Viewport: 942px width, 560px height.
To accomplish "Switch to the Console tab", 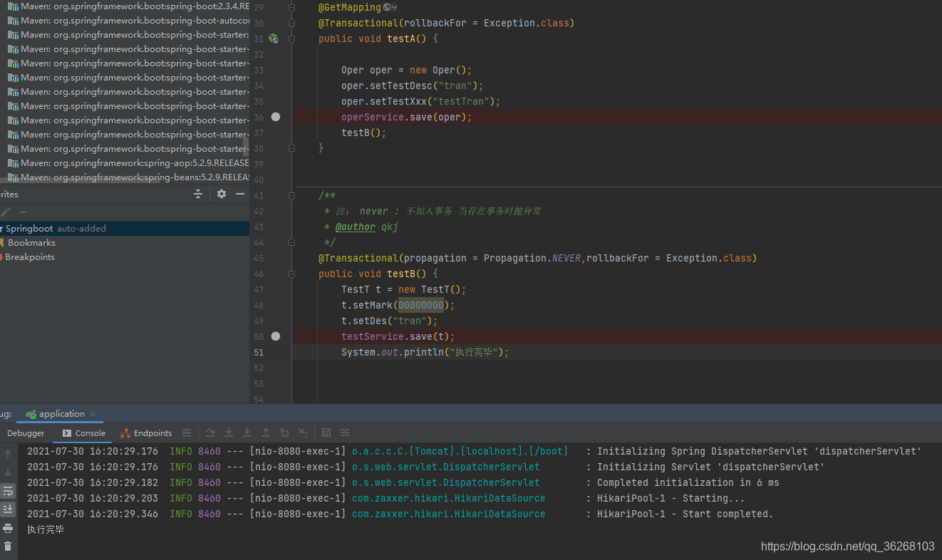I will pos(83,433).
